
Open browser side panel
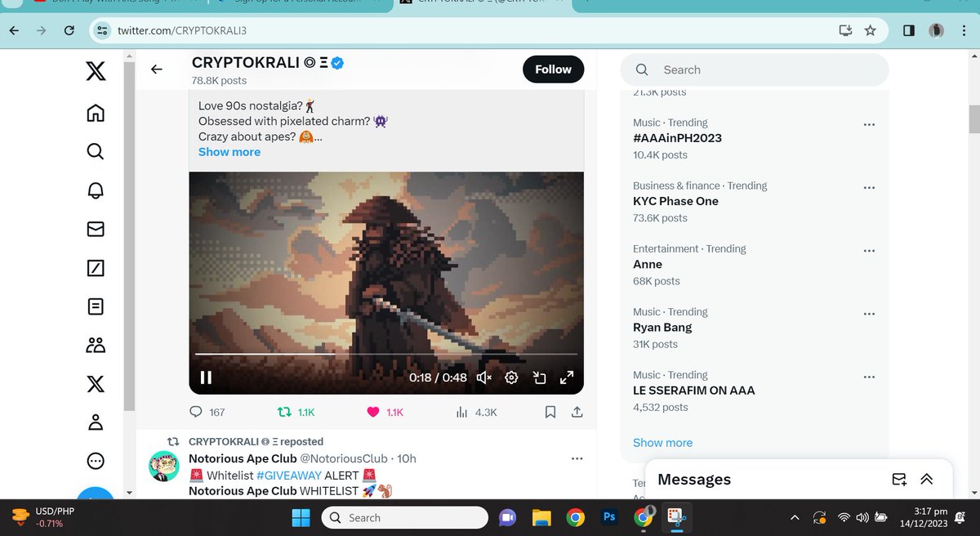[908, 30]
